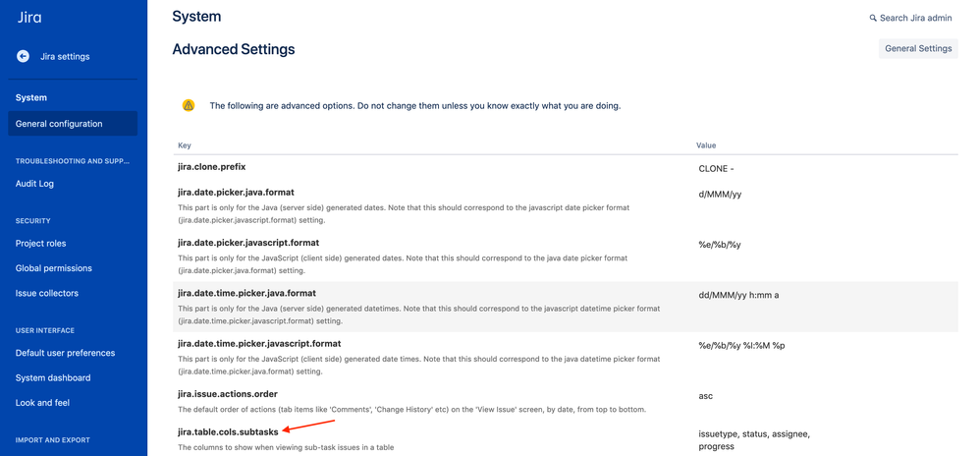
Task: Open General Settings button
Action: (x=918, y=48)
